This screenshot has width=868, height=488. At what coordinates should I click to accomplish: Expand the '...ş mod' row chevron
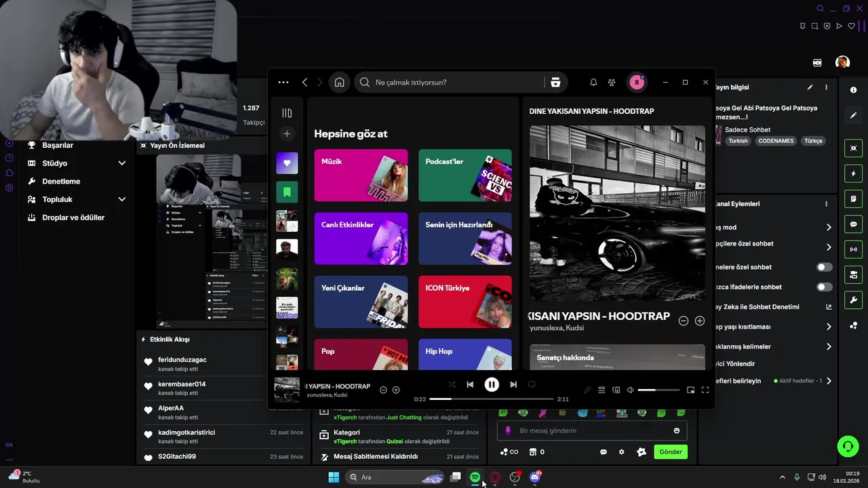tap(829, 227)
